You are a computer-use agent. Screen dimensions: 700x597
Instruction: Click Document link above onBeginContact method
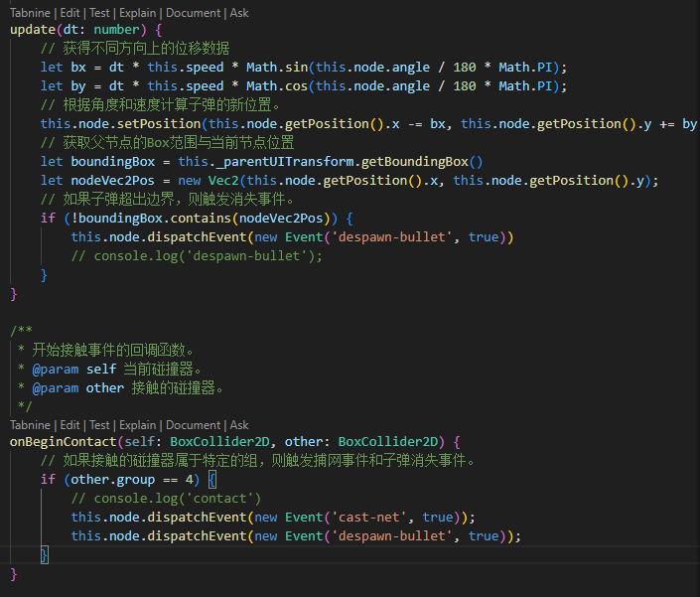click(x=193, y=425)
